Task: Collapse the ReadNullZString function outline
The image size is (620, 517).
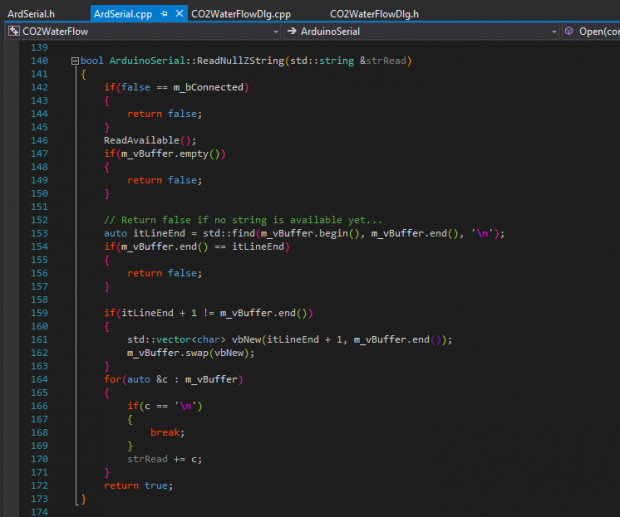Action: (x=75, y=61)
